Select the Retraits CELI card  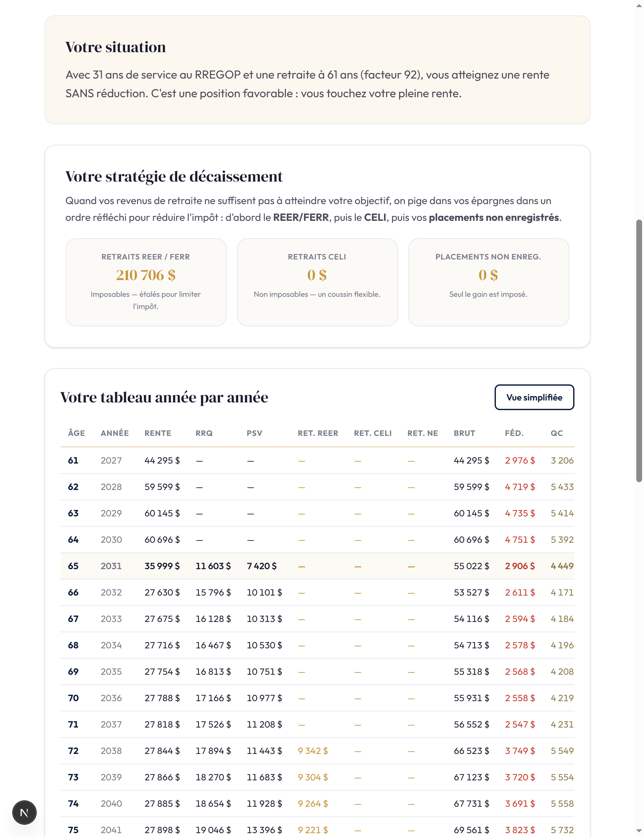pyautogui.click(x=317, y=282)
